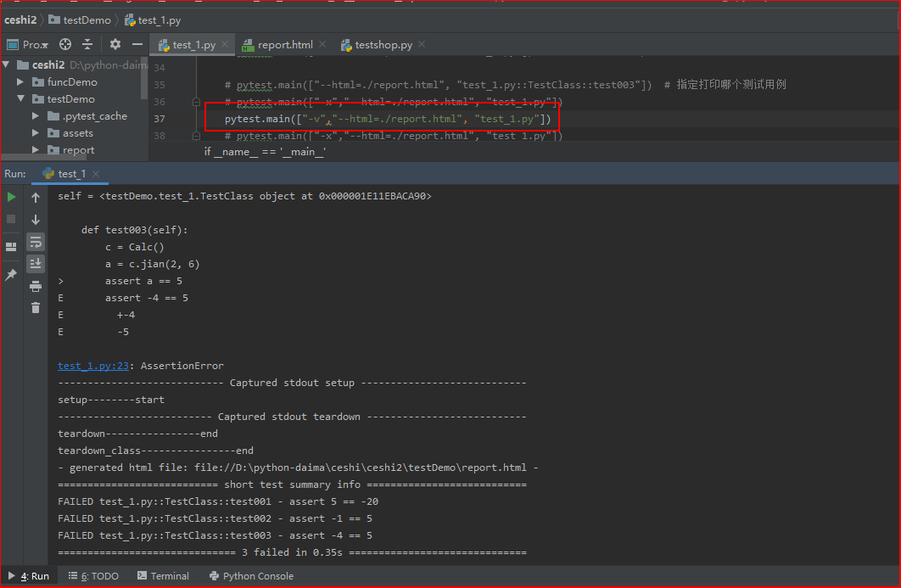Viewport: 901px width, 588px height.
Task: Select ceshi2 root in Project tree
Action: point(48,64)
